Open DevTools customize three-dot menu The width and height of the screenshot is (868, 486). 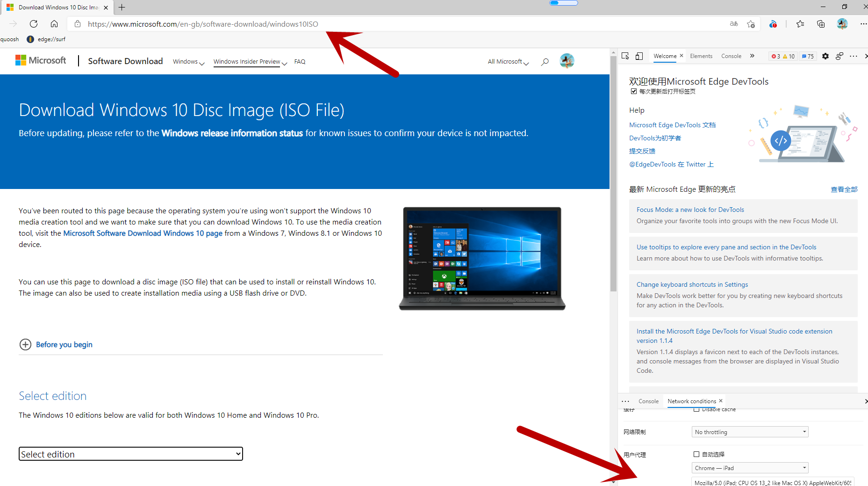point(854,56)
